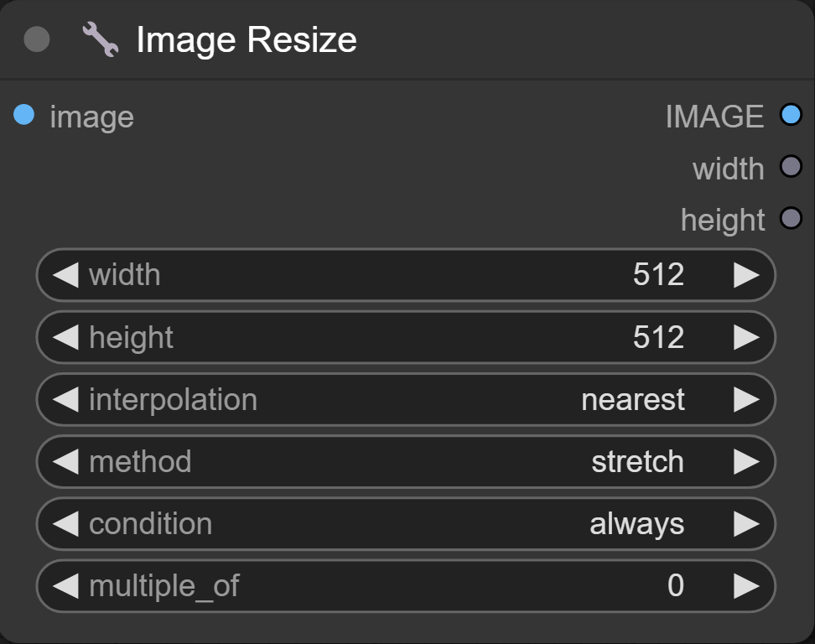Click the image input connector dot
Image resolution: width=815 pixels, height=644 pixels.
[x=24, y=115]
